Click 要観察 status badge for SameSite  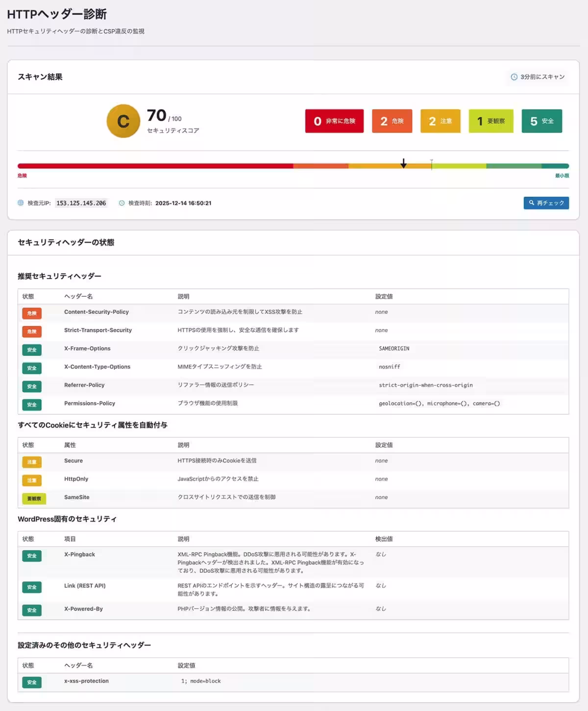[34, 499]
